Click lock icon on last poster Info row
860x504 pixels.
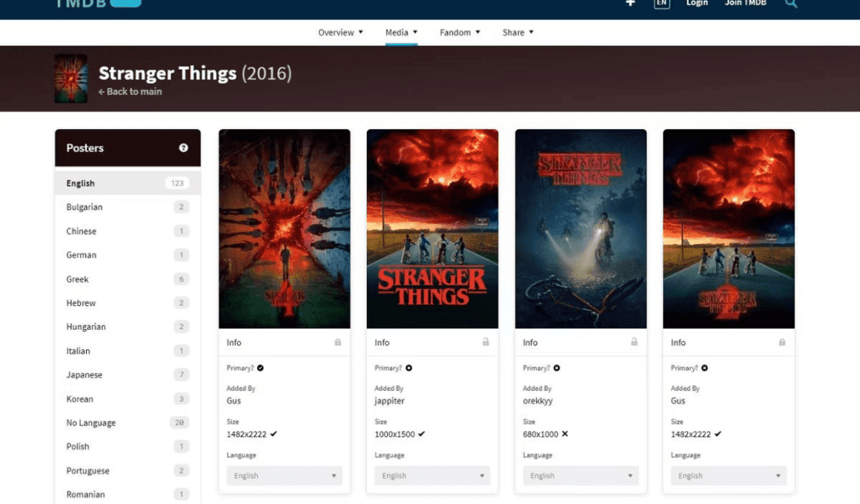point(782,342)
